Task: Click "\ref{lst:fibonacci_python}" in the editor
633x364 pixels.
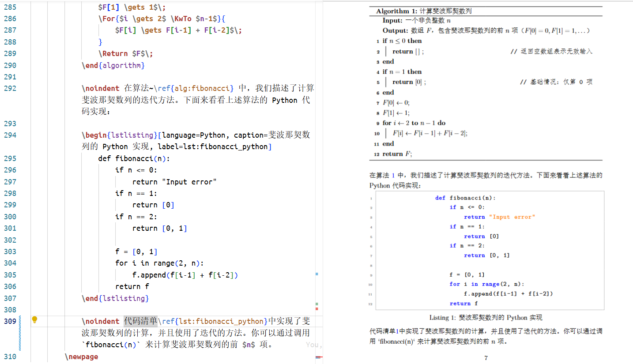Action: 213,321
